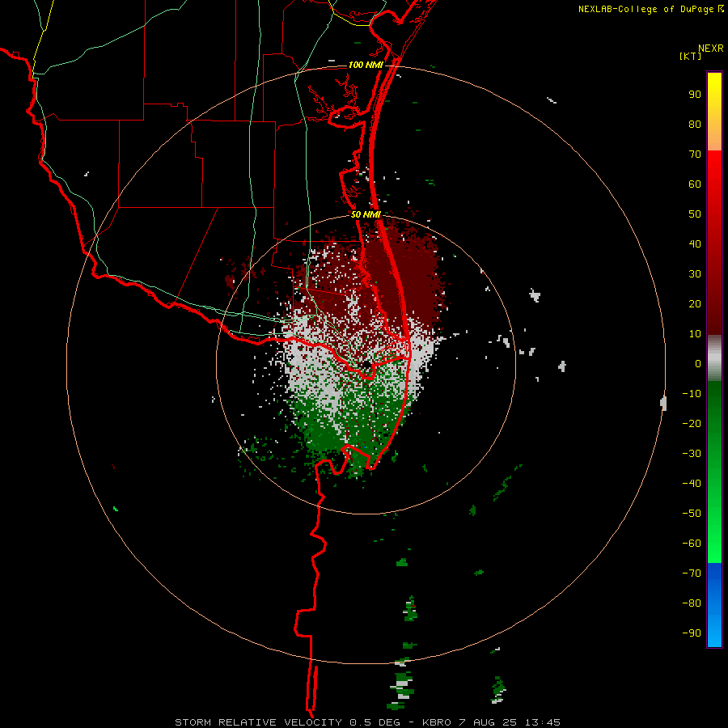Select the -60 value on velocity scale

pyautogui.click(x=692, y=544)
